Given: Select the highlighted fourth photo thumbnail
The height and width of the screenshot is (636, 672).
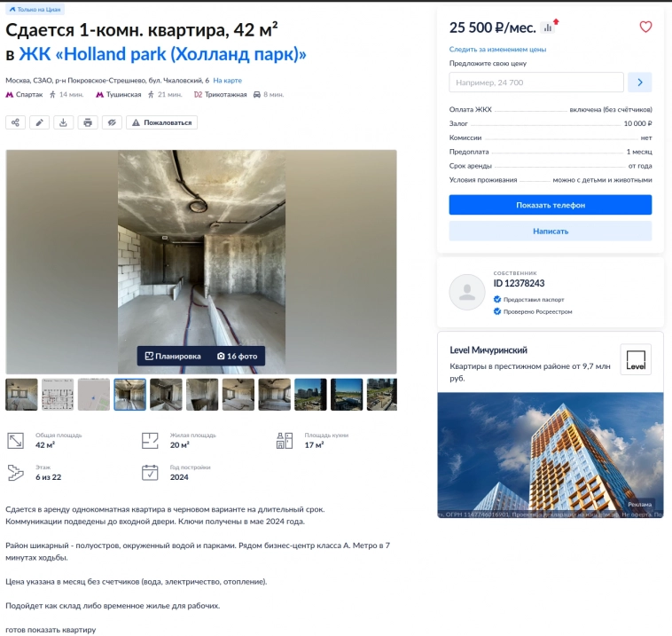Looking at the screenshot, I should (129, 395).
